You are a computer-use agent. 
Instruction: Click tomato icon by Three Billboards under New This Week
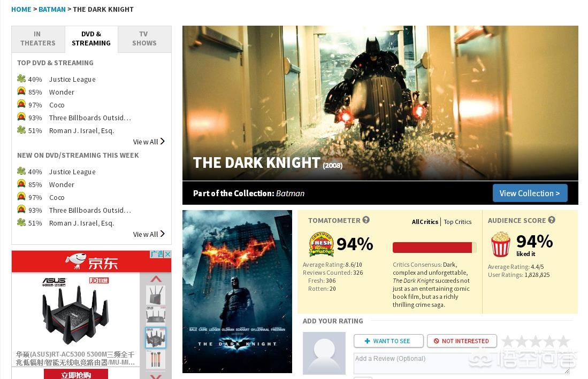tap(21, 209)
